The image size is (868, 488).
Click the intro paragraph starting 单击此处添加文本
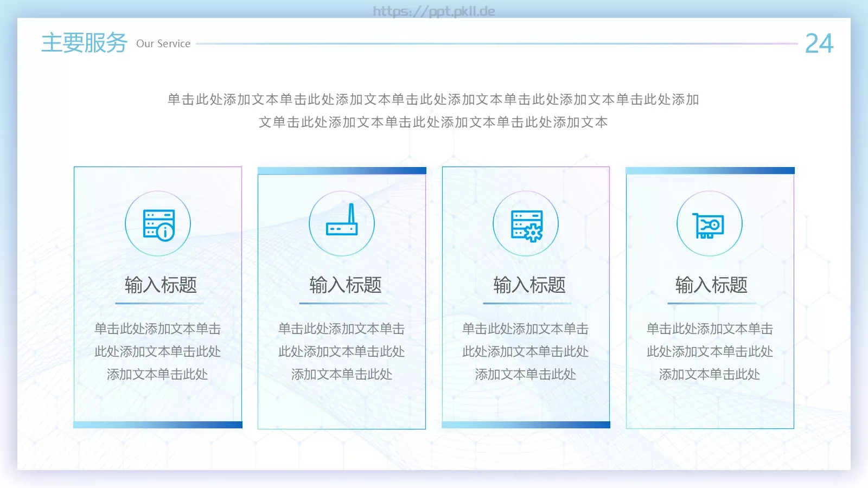point(433,111)
